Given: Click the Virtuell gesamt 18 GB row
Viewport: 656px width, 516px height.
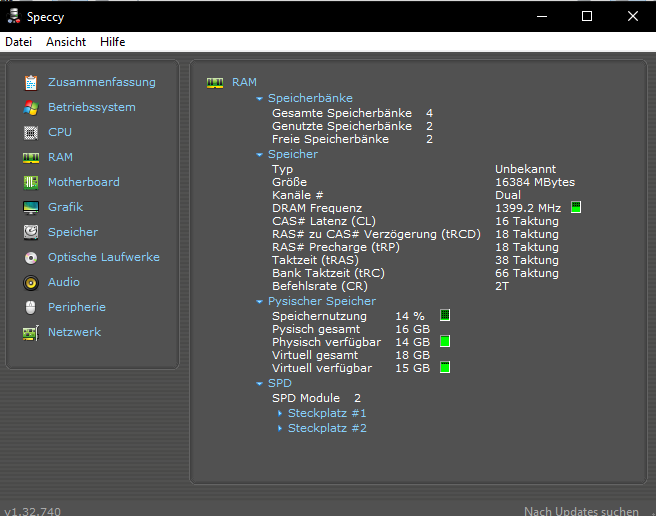Looking at the screenshot, I should point(351,355).
